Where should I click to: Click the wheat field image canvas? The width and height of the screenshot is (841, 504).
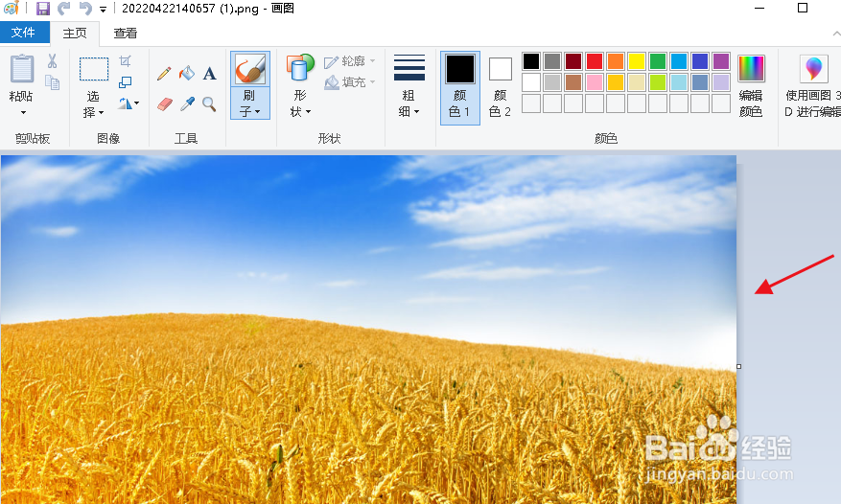point(368,330)
